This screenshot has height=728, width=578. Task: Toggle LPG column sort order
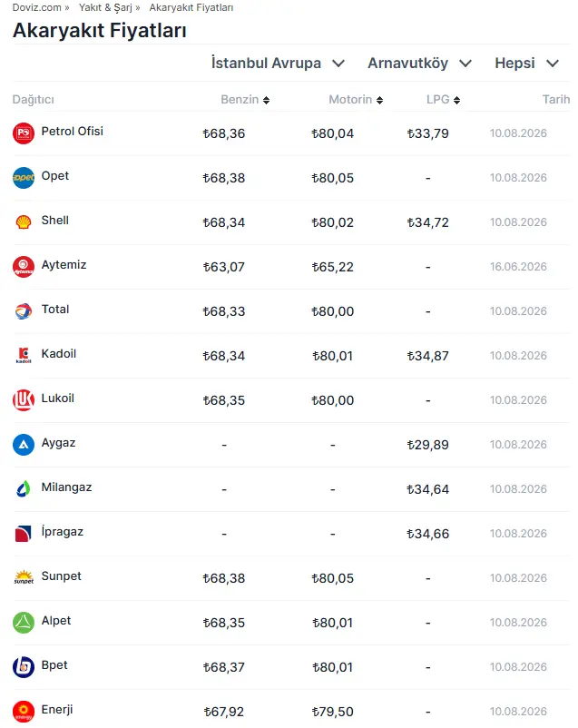456,100
